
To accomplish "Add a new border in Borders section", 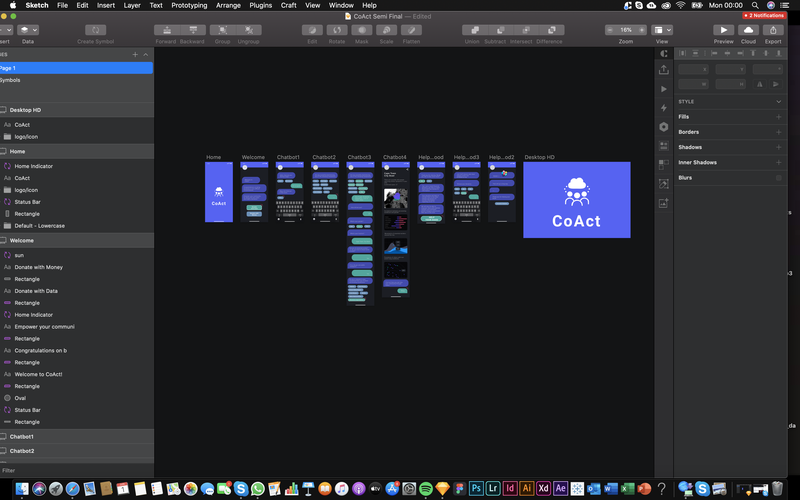I will pyautogui.click(x=779, y=132).
